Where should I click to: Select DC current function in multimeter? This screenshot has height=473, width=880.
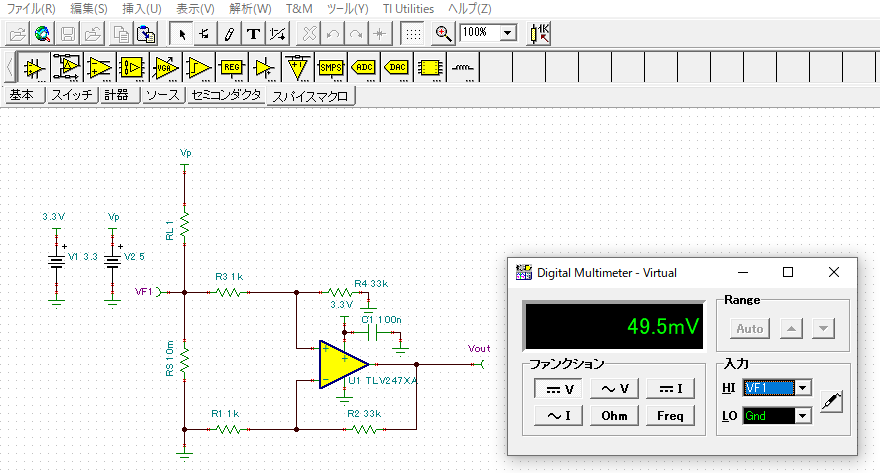tap(670, 388)
